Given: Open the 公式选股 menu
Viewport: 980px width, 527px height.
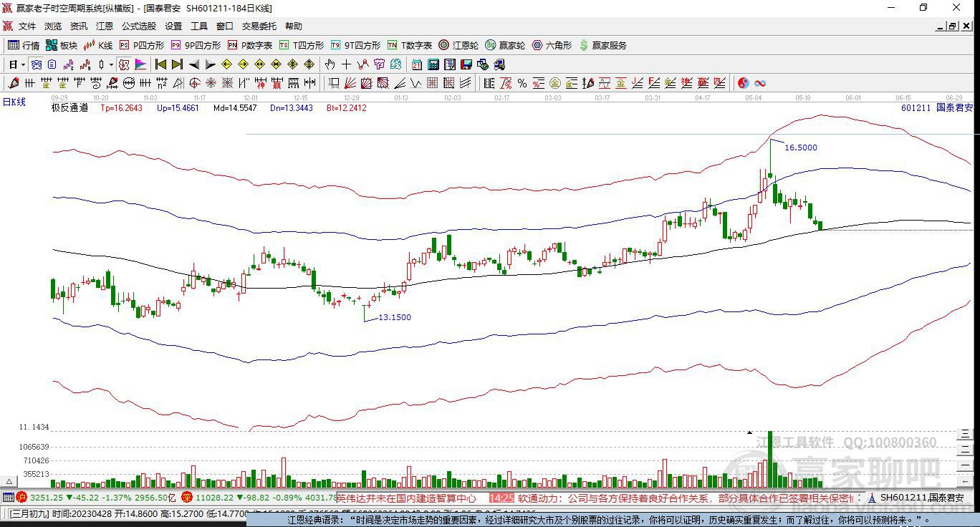Looking at the screenshot, I should click(x=139, y=26).
